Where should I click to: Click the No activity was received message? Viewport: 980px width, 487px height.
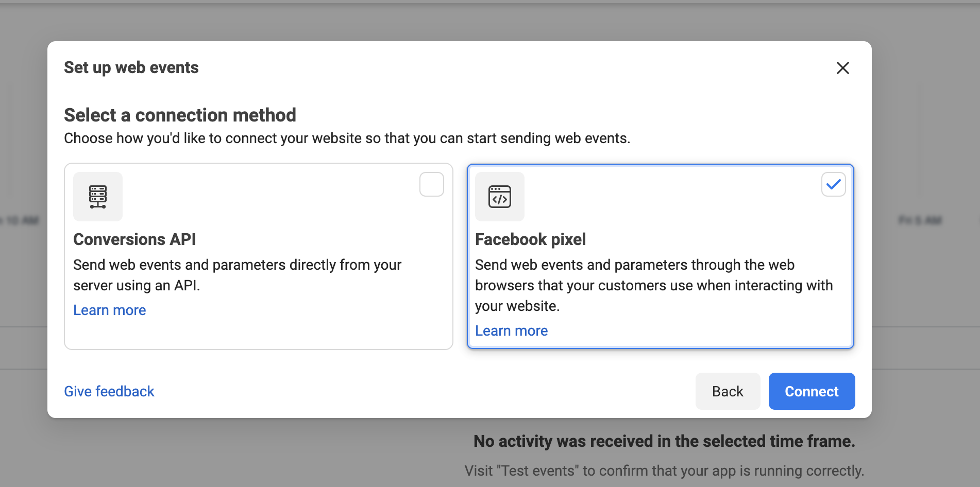coord(664,441)
